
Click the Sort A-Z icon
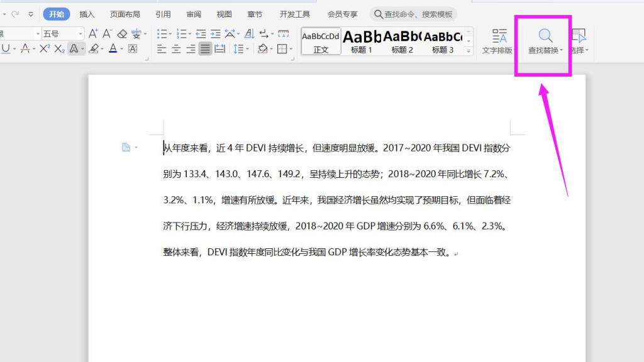point(249,34)
